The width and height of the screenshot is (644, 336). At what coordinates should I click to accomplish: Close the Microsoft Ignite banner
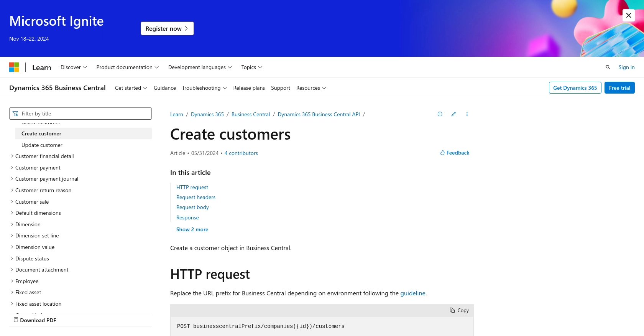[x=629, y=15]
